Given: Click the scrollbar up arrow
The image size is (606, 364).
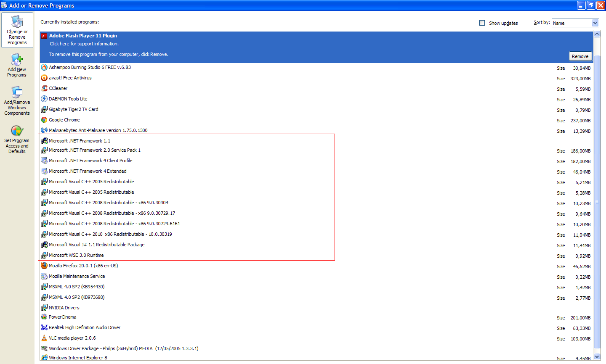Looking at the screenshot, I should [x=597, y=34].
